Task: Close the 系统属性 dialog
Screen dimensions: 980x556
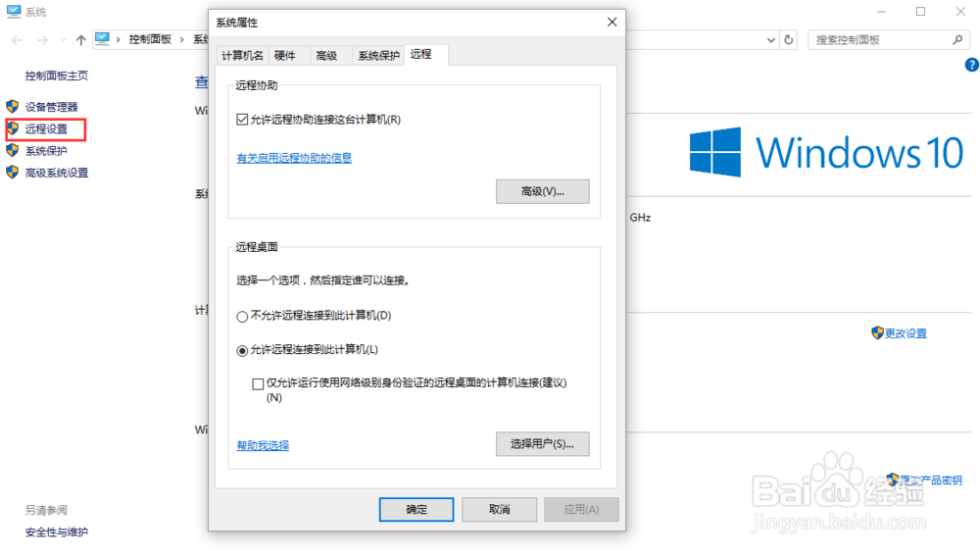Action: click(612, 22)
